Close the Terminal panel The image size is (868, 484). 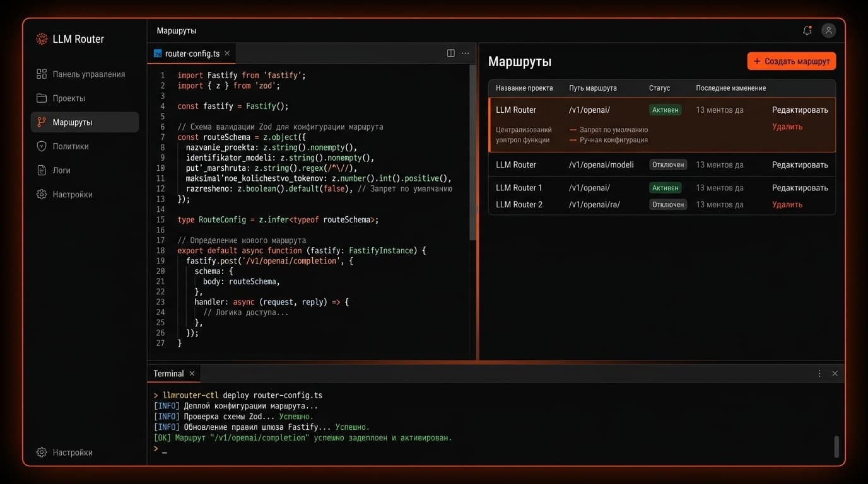click(835, 374)
